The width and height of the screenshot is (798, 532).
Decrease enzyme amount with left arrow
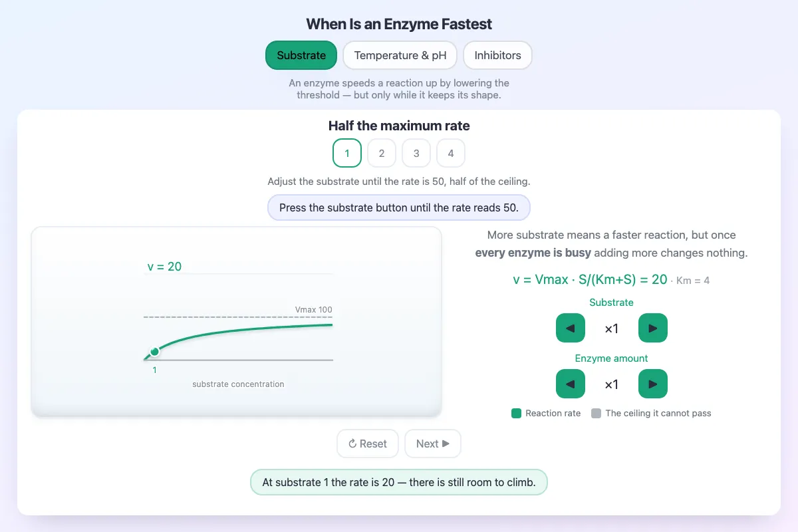point(571,384)
